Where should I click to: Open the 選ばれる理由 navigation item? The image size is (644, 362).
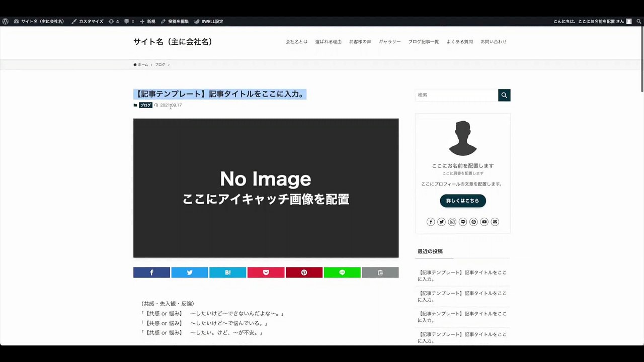[328, 42]
